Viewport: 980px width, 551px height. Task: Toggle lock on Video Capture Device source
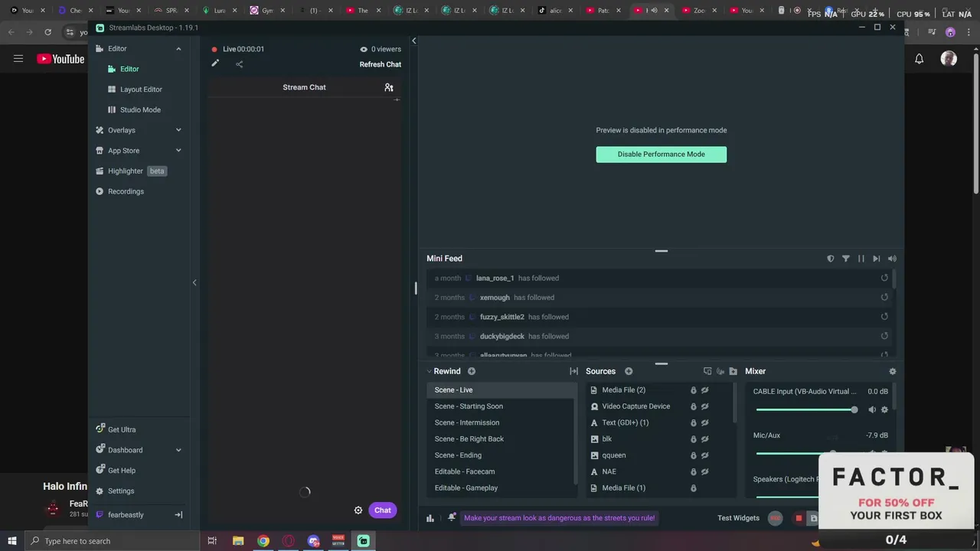694,406
